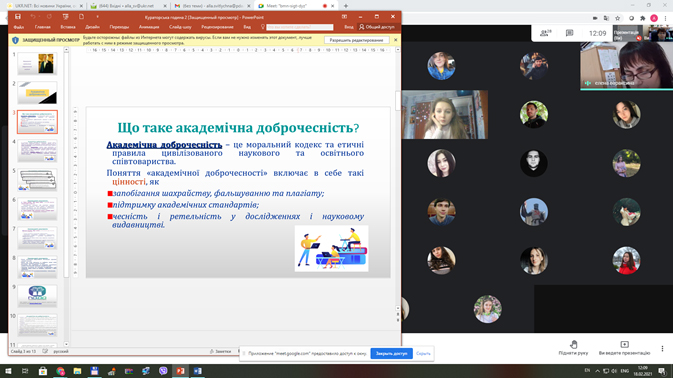Click the translate page icon
The height and width of the screenshot is (378, 673).
[x=606, y=18]
